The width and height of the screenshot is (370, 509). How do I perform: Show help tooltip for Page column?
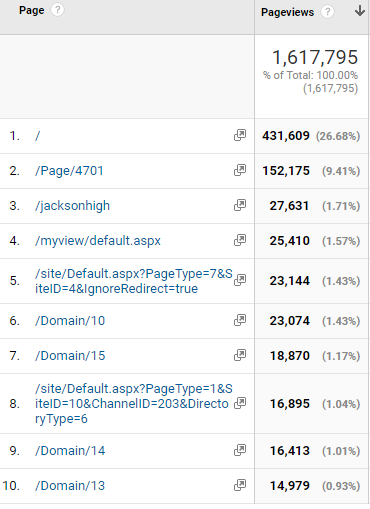pyautogui.click(x=57, y=10)
